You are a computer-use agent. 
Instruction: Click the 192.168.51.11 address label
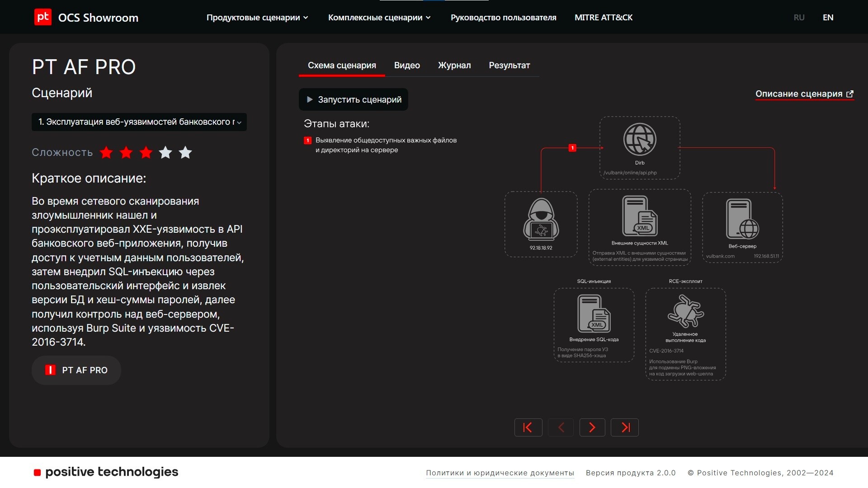[x=766, y=256]
